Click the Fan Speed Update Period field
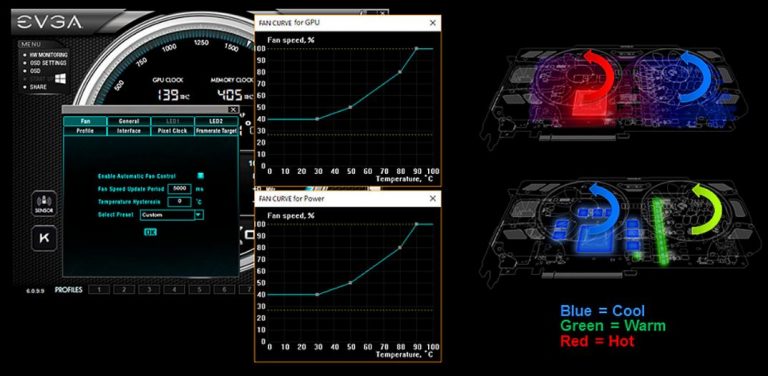The height and width of the screenshot is (376, 768). pos(179,188)
